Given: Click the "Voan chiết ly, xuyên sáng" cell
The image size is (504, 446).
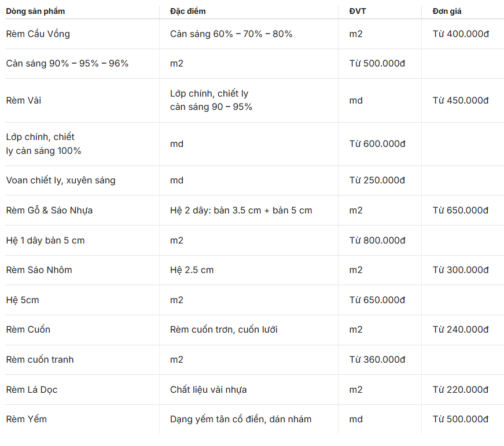Looking at the screenshot, I should click(61, 180).
